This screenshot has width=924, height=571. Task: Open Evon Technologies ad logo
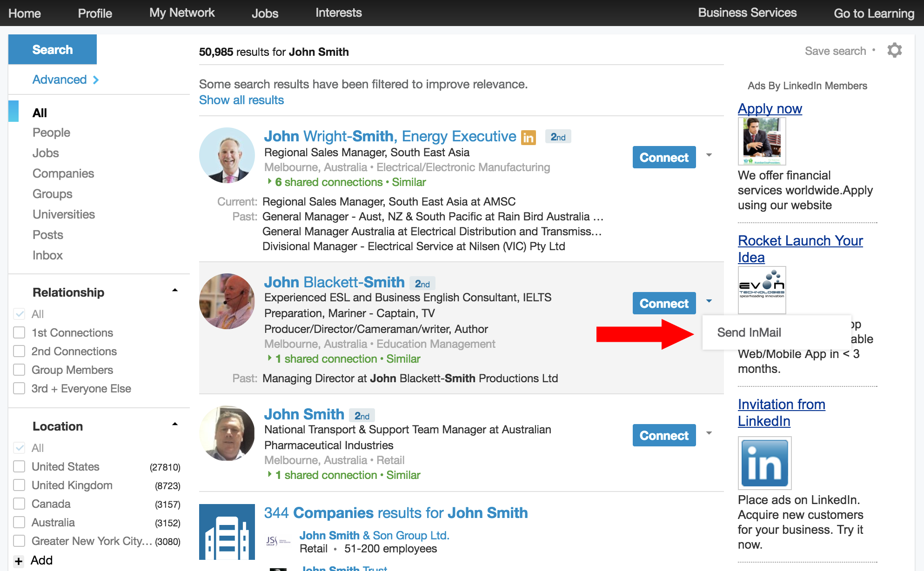pyautogui.click(x=762, y=290)
